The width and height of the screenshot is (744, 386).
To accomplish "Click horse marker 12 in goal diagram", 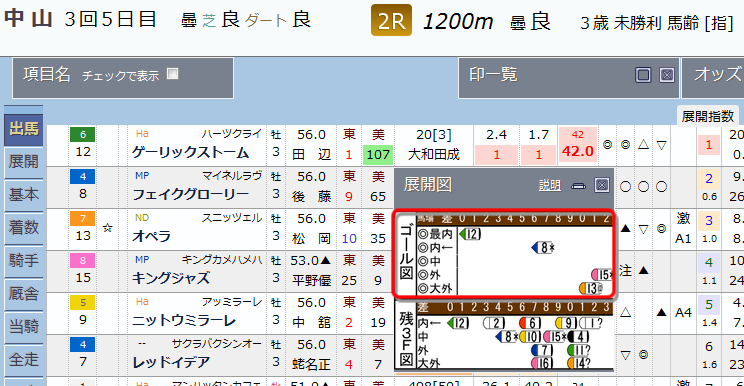I will click(x=471, y=234).
